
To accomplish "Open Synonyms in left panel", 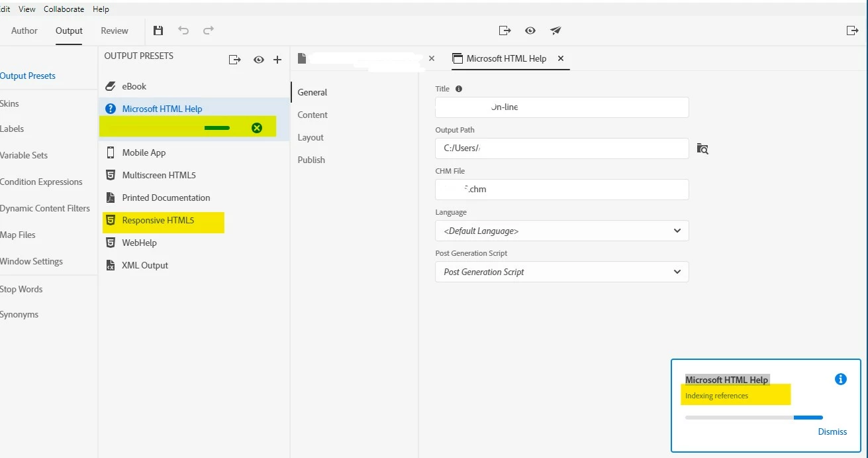I will (x=19, y=314).
